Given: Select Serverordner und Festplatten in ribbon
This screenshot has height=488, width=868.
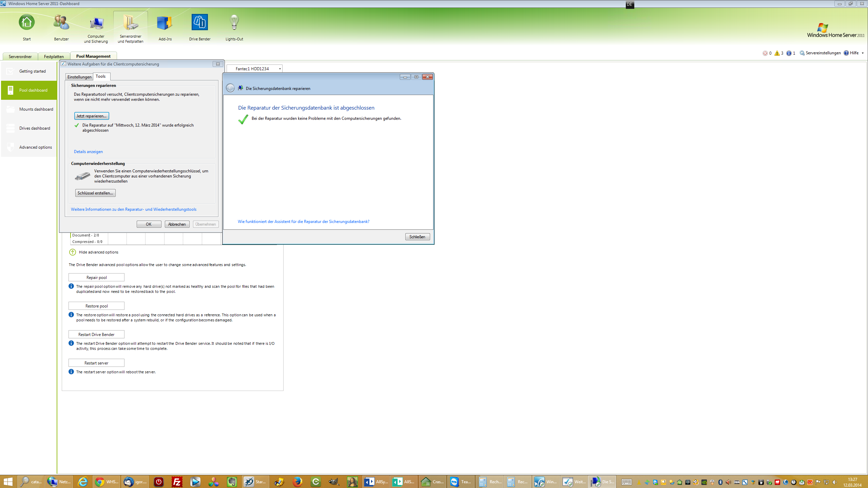Looking at the screenshot, I should point(130,27).
